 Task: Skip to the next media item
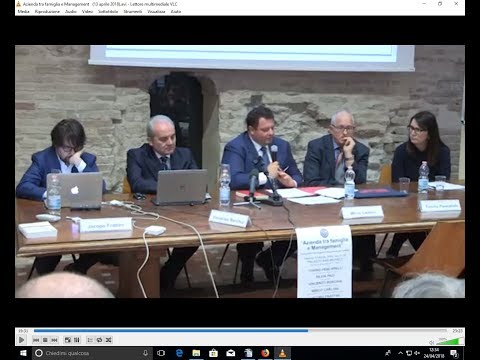click(x=54, y=340)
